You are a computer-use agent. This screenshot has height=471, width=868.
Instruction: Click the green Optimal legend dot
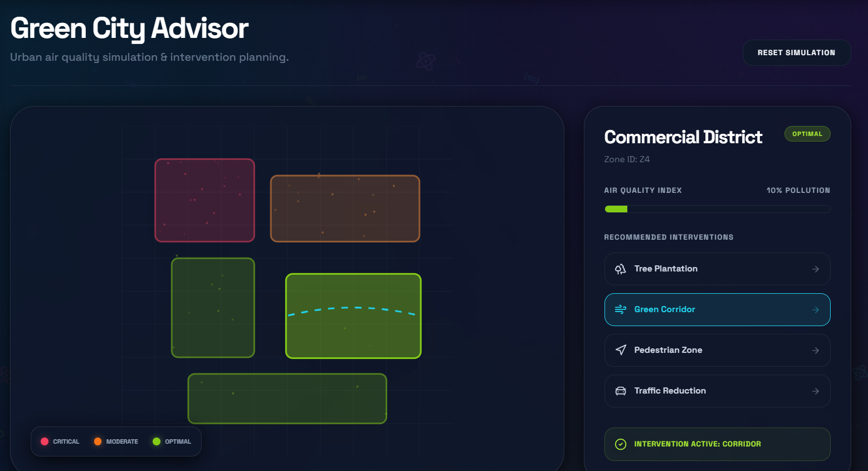click(x=157, y=441)
